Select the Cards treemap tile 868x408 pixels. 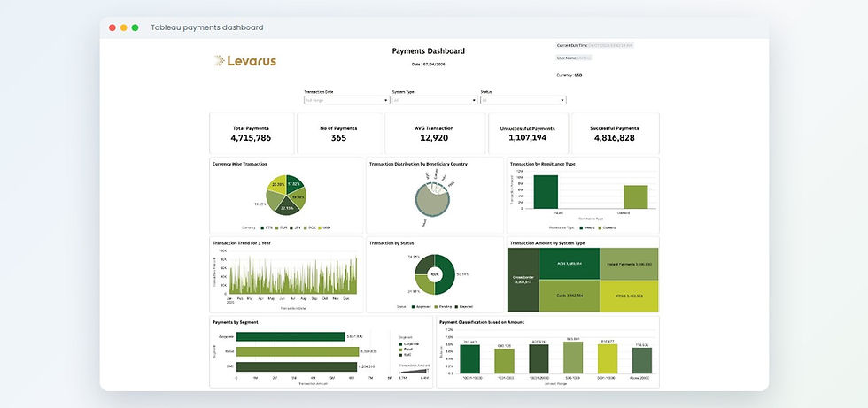(x=569, y=296)
